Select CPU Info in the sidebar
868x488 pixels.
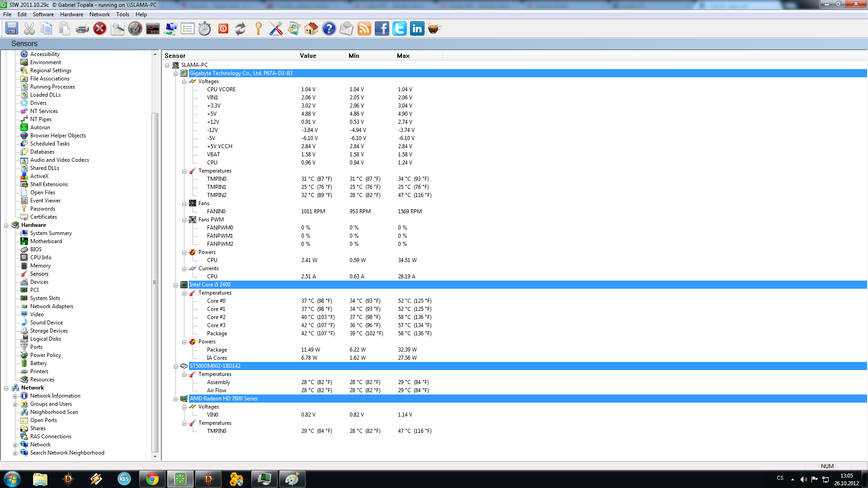tap(41, 258)
